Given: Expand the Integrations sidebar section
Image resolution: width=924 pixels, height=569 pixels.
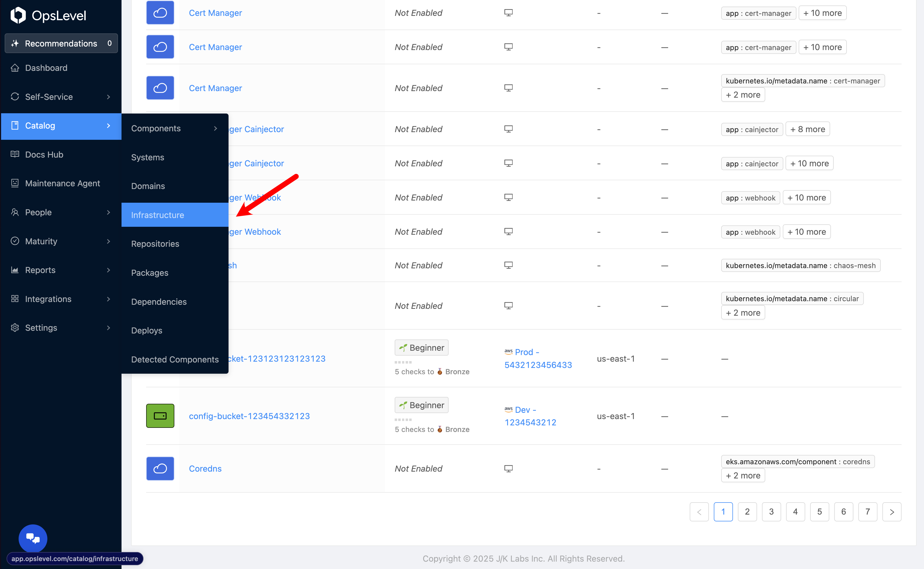Looking at the screenshot, I should click(108, 299).
